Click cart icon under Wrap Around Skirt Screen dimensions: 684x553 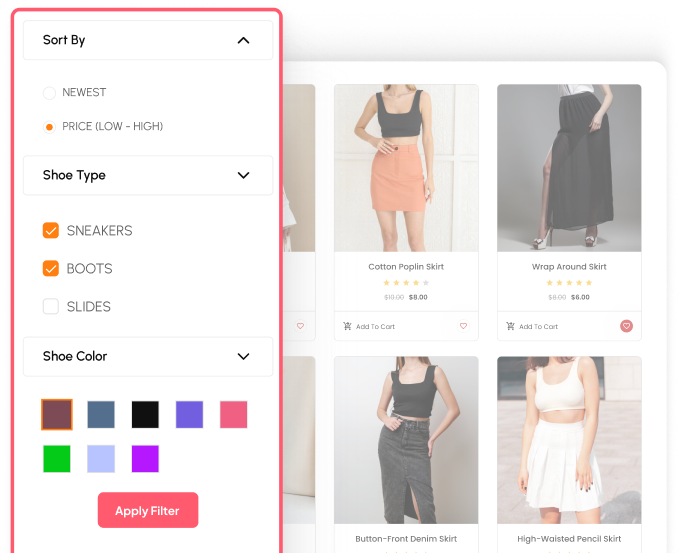coord(510,326)
